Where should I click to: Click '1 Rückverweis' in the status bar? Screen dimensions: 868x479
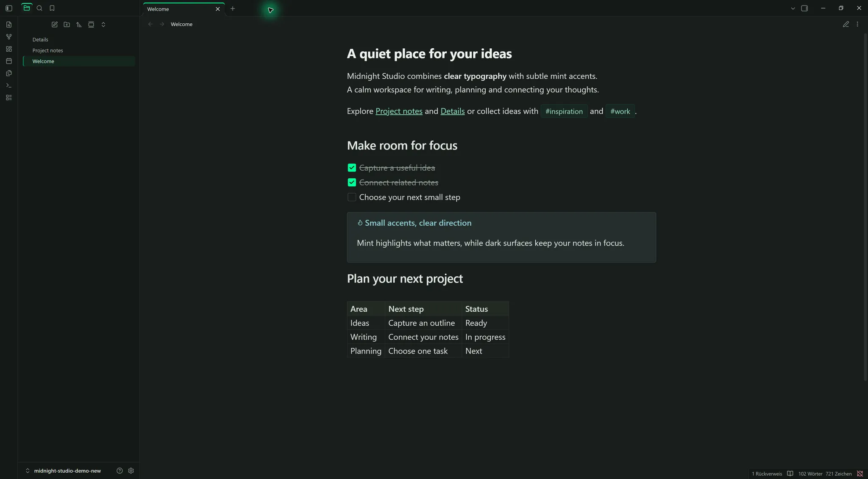click(767, 474)
